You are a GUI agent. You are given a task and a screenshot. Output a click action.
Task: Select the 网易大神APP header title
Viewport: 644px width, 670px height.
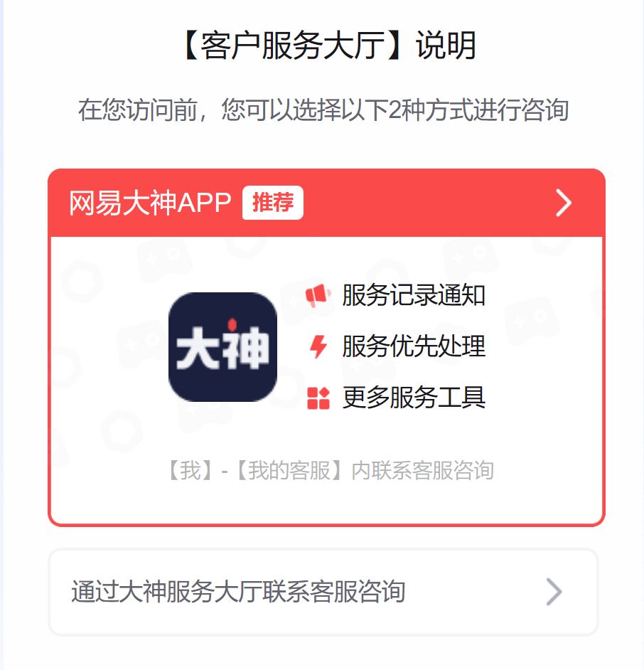coord(150,203)
